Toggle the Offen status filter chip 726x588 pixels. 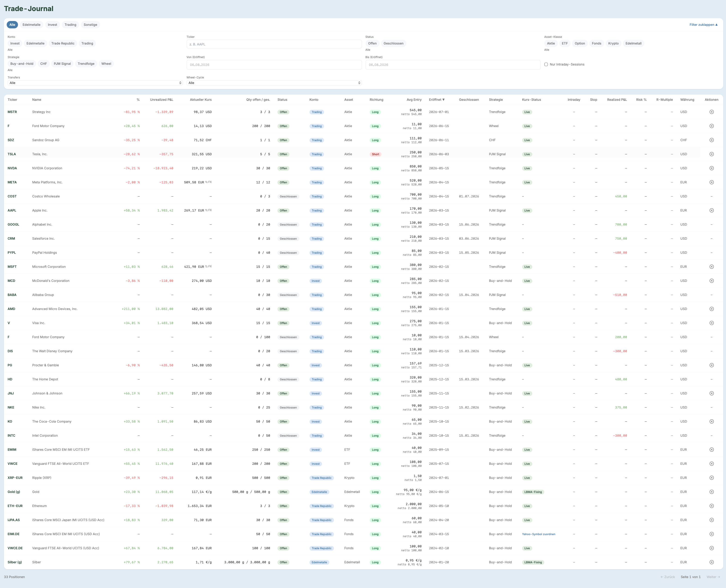click(x=372, y=43)
